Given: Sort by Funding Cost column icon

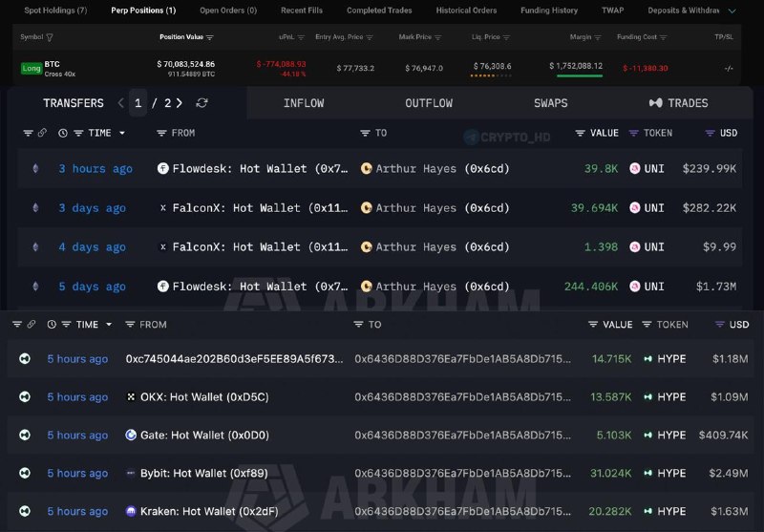Looking at the screenshot, I should [663, 37].
